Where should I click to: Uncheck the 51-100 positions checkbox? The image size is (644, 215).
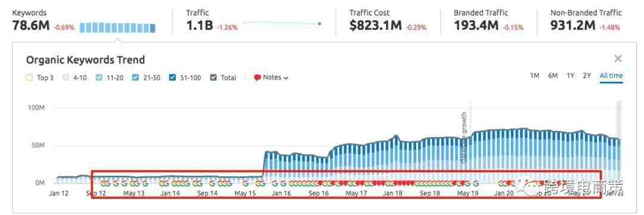[x=172, y=77]
